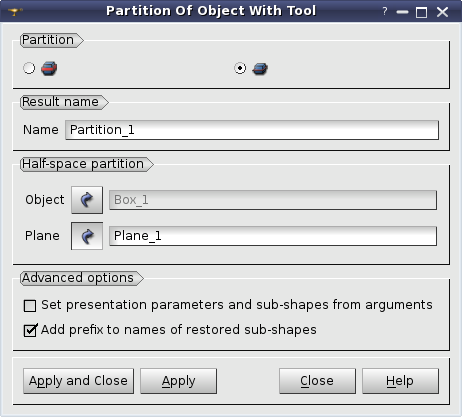Click the red-striped general partition icon
The height and width of the screenshot is (417, 462).
tap(49, 69)
